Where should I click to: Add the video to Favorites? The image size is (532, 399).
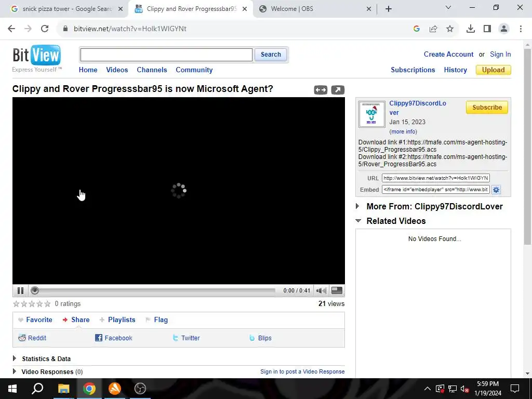coord(35,320)
